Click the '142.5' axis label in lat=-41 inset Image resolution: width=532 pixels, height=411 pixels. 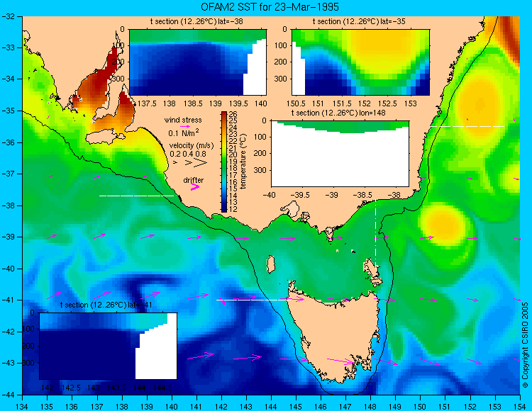[70, 388]
